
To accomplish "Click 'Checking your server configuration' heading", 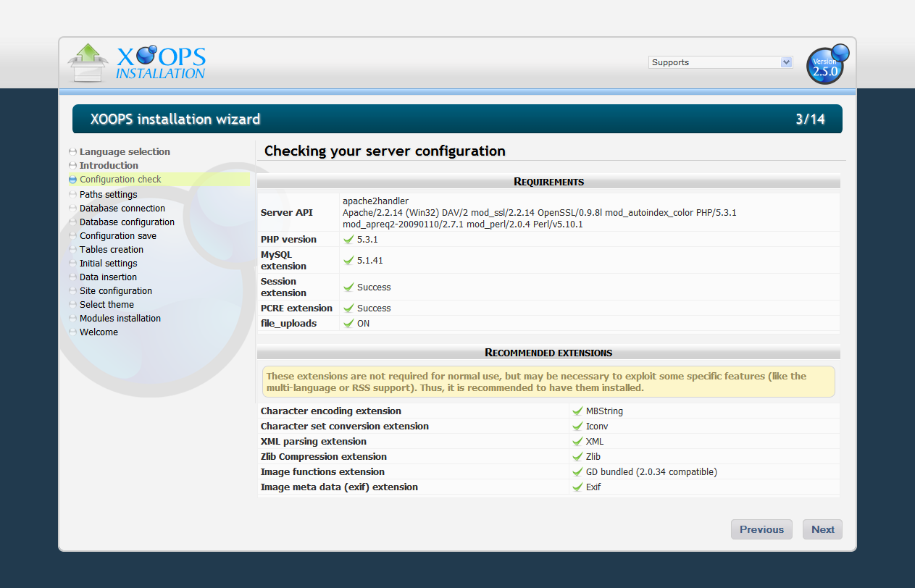I will (385, 151).
